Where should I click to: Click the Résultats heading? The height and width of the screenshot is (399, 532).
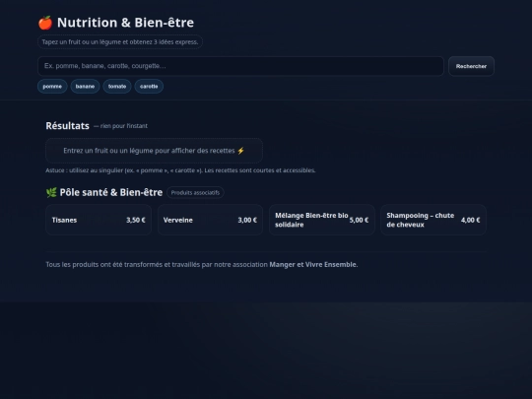(68, 126)
